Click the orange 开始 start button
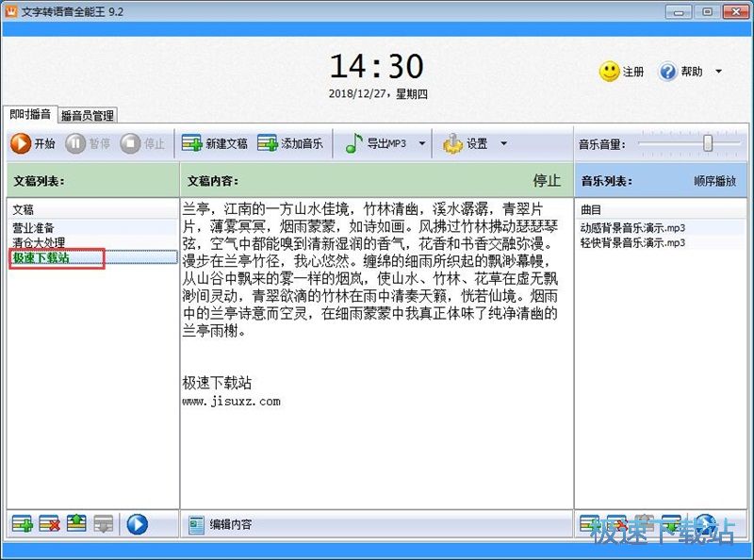754x560 pixels. tap(33, 143)
